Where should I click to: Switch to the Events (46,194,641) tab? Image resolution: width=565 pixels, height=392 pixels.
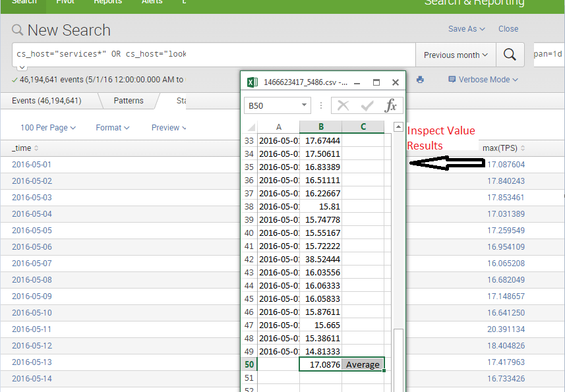(47, 101)
